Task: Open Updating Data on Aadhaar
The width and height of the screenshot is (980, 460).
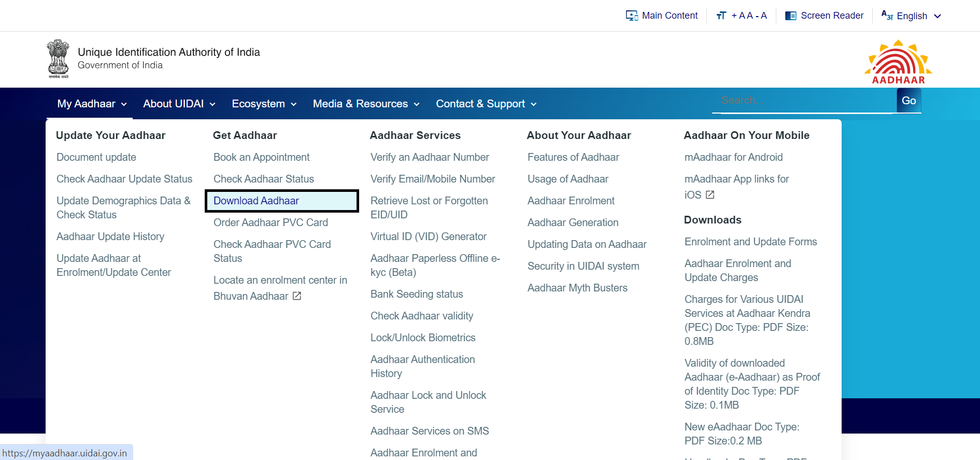Action: tap(587, 244)
